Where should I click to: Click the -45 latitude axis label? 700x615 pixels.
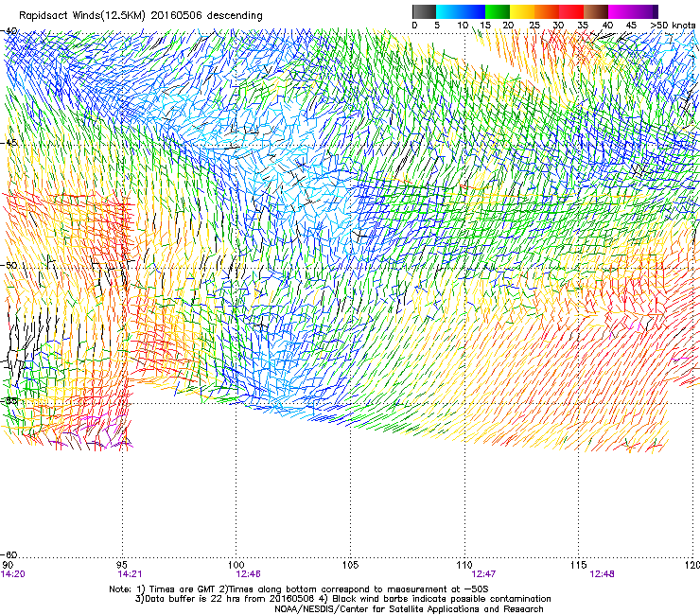coord(9,143)
